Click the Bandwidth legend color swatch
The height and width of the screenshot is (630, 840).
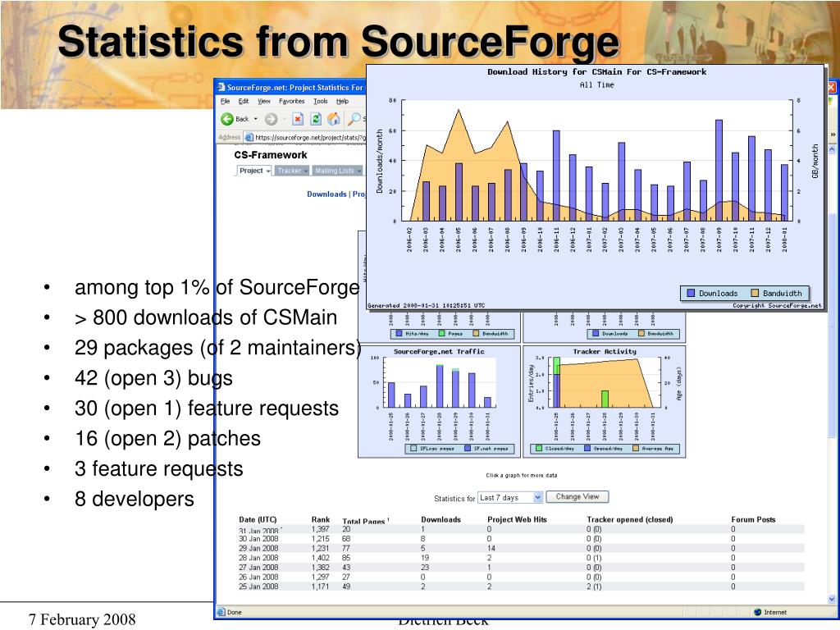[755, 293]
